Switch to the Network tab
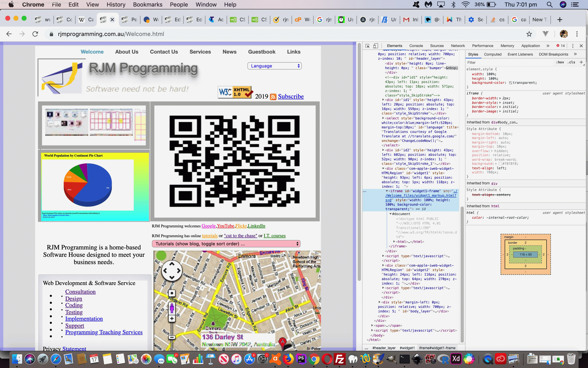This screenshot has width=588, height=368. (458, 46)
